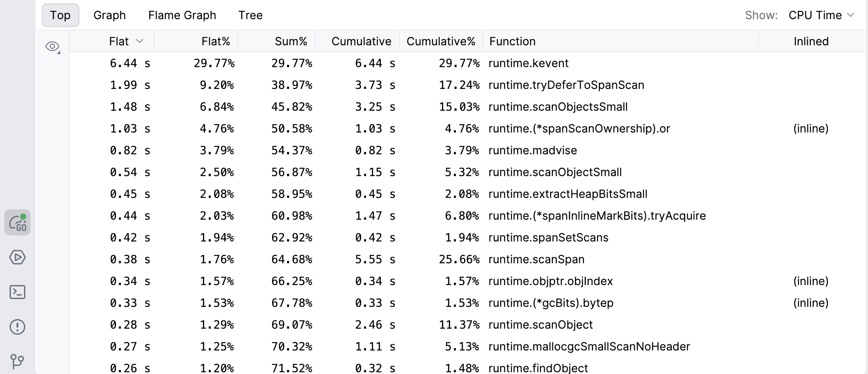
Task: Click the (inline) label for objptr.objIndex
Action: click(x=811, y=281)
